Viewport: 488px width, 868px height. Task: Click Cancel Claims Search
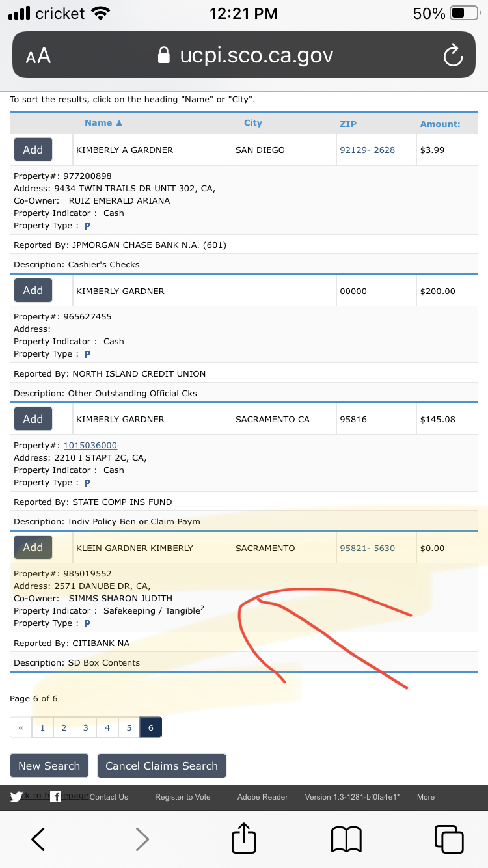click(161, 766)
